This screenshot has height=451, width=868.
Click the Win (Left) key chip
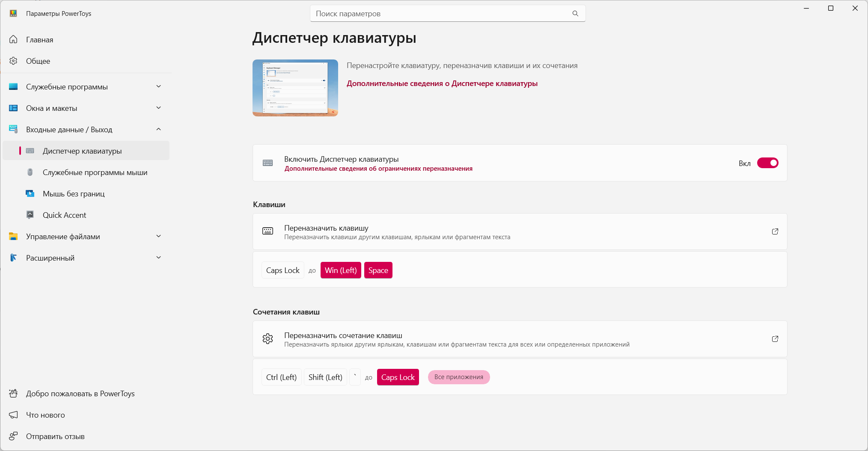341,270
